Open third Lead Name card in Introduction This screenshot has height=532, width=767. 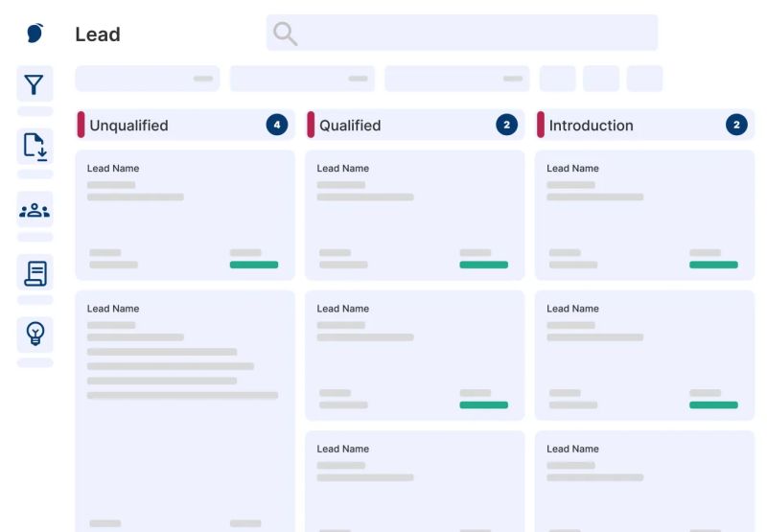644,481
